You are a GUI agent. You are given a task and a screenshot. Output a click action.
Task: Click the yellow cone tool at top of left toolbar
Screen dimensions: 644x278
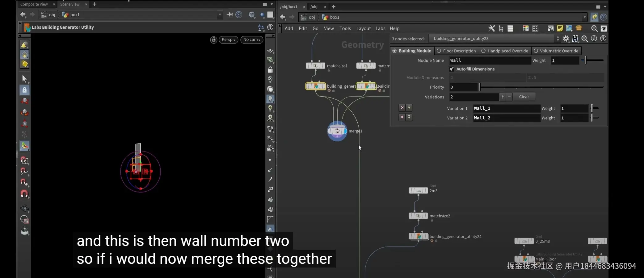click(24, 45)
